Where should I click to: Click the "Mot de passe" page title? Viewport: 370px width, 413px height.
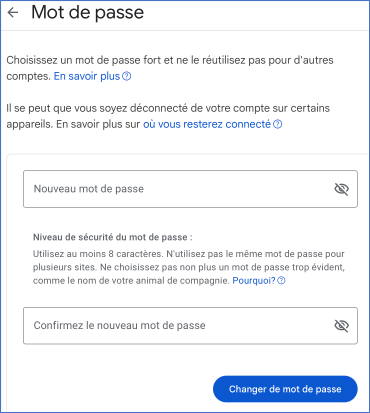coord(88,13)
